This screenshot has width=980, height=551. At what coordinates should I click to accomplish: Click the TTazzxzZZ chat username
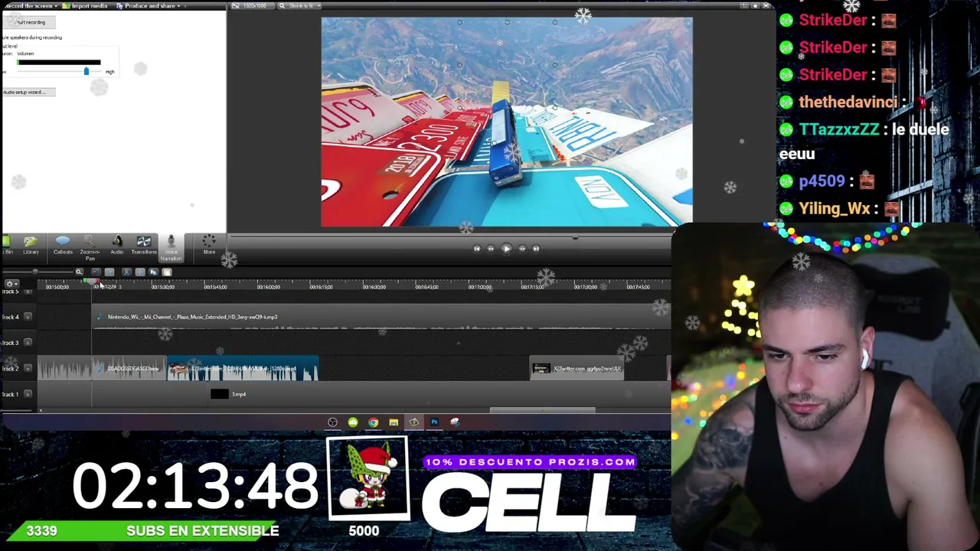[x=839, y=129]
